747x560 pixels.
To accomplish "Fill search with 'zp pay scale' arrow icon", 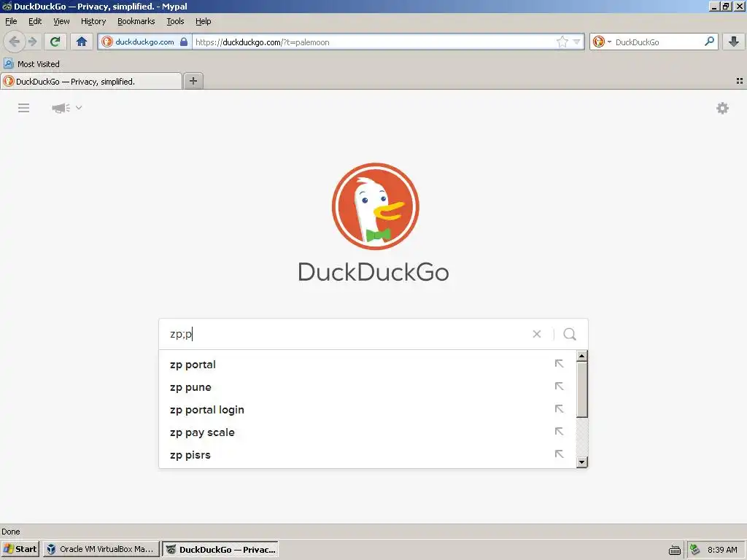I will point(560,432).
